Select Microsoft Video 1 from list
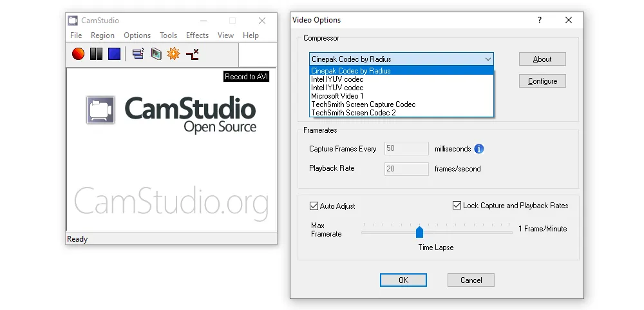The height and width of the screenshot is (310, 644). pyautogui.click(x=337, y=96)
